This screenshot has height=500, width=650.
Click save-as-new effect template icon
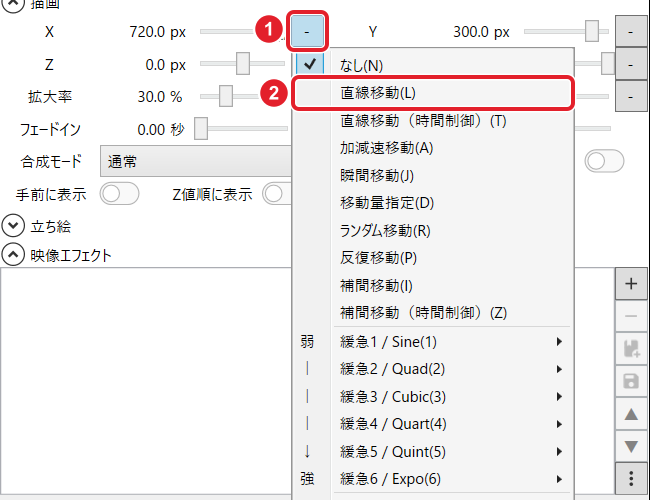click(x=631, y=349)
